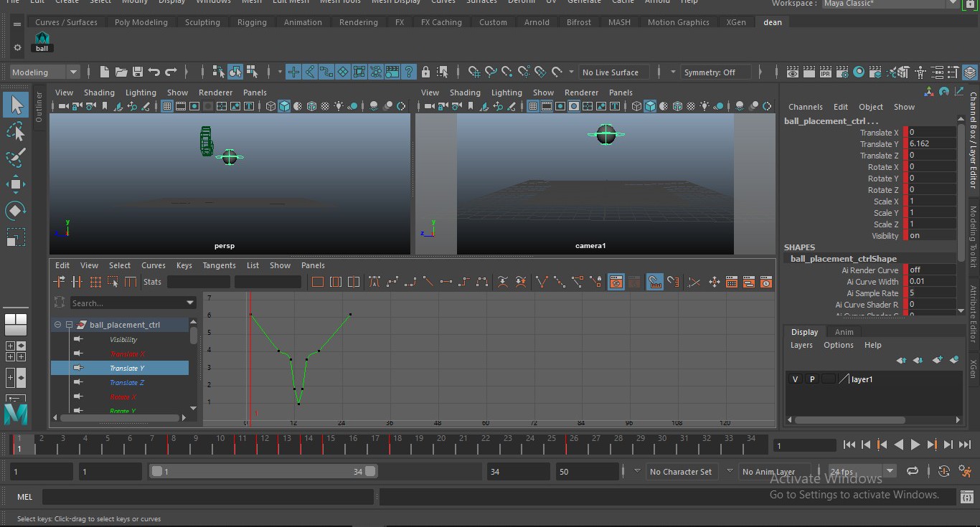Select the Translate Z curve channel
The image size is (980, 527).
127,382
